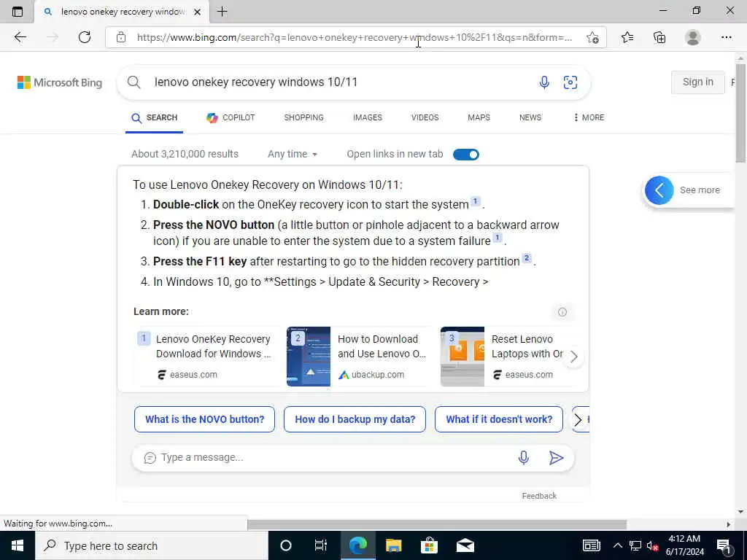Send the chat message arrow icon

[x=556, y=458]
